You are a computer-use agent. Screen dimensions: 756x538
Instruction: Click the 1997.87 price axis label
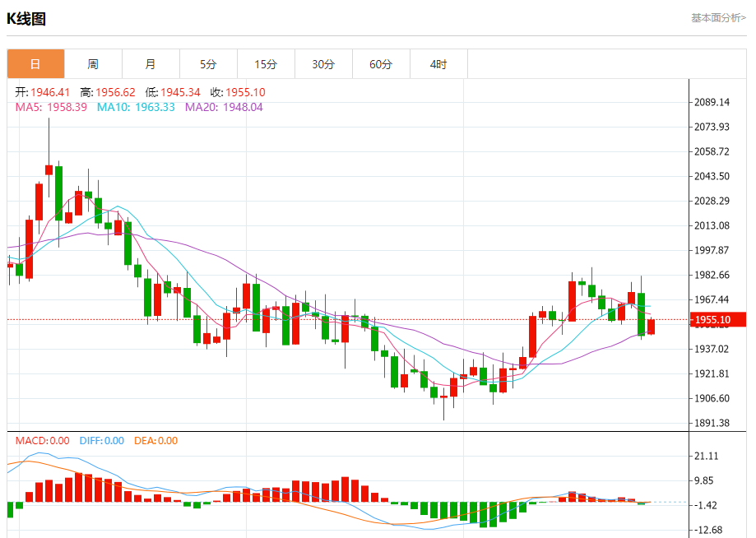(712, 250)
